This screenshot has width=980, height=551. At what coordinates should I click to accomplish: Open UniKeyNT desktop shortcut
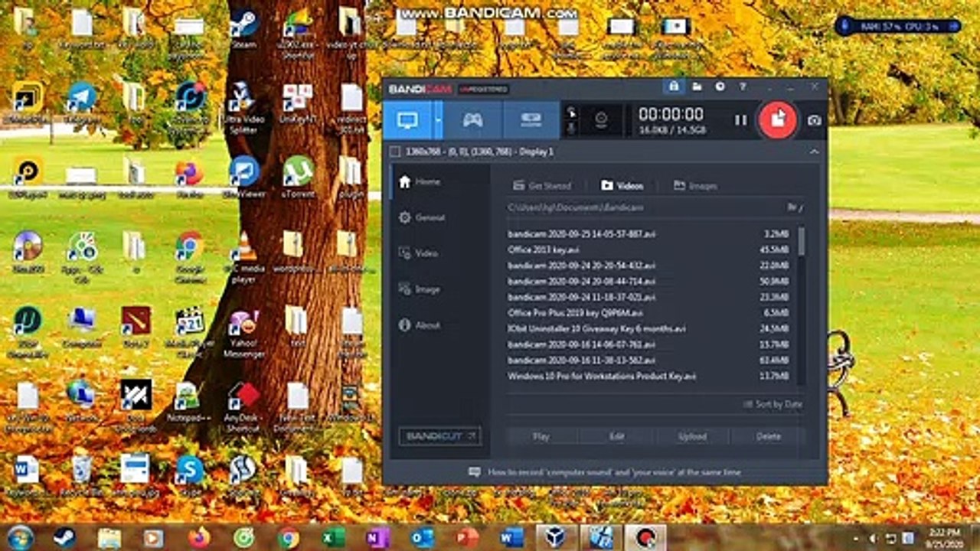(297, 103)
